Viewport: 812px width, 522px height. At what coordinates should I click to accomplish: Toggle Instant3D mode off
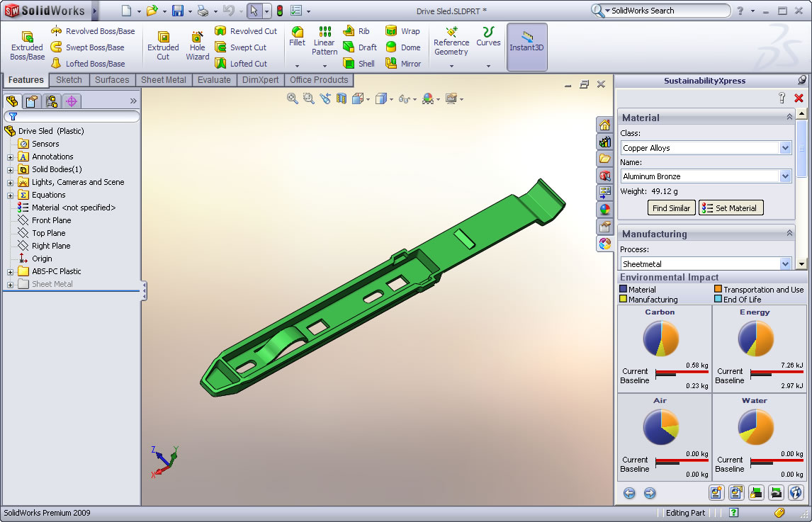click(x=526, y=44)
